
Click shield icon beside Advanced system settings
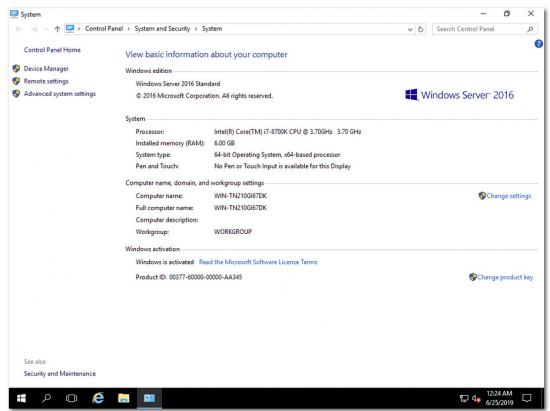16,94
